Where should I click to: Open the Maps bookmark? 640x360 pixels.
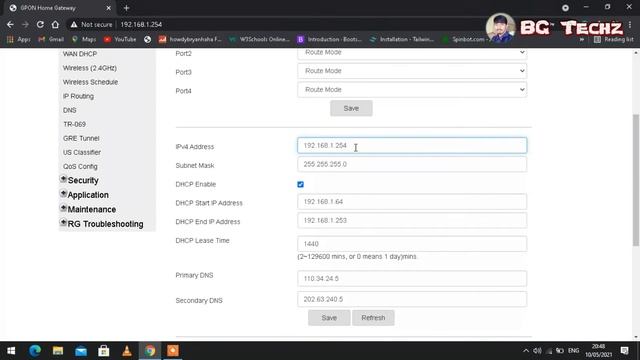point(84,39)
